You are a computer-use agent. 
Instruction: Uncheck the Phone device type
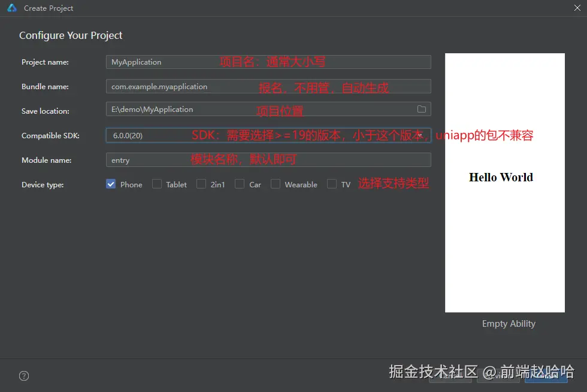[x=111, y=184]
